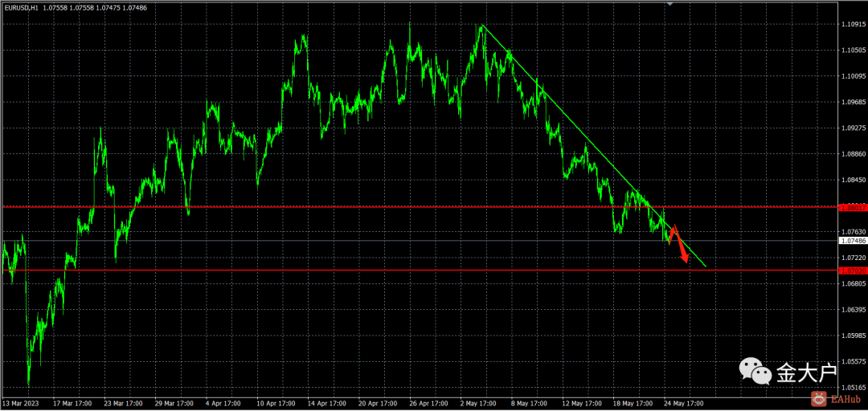
Task: Click the 1.09275 price axis value
Action: (x=853, y=128)
